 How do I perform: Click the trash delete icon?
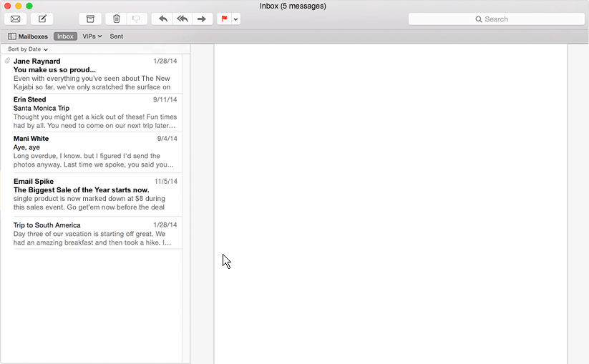[117, 19]
